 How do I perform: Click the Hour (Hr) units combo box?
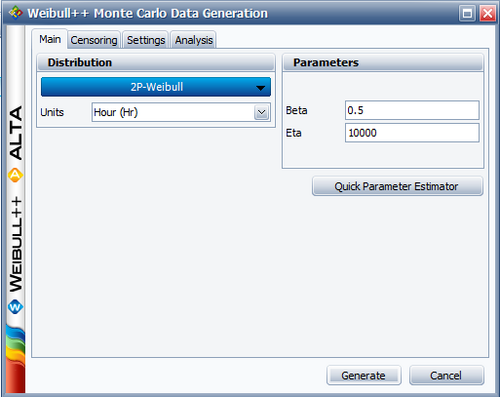181,112
